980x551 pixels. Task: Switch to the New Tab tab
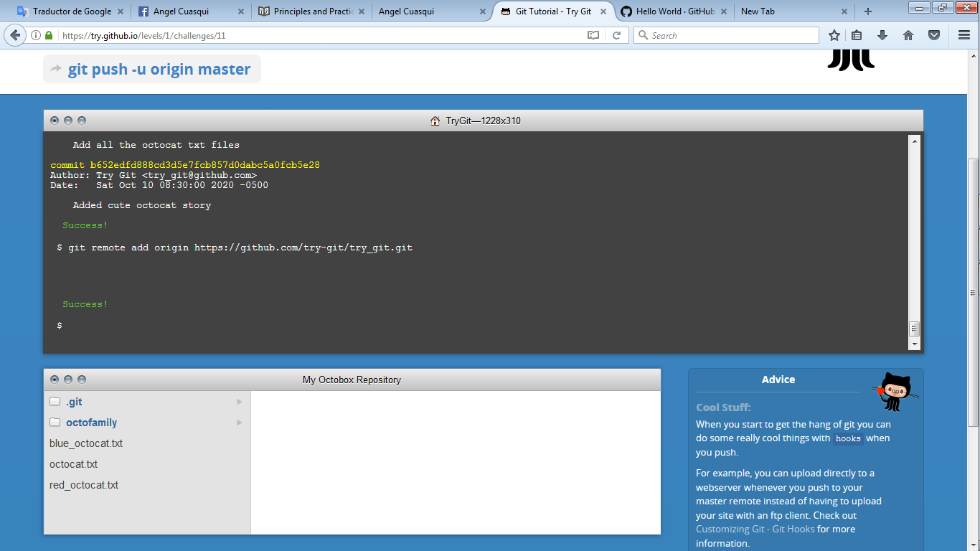(793, 11)
